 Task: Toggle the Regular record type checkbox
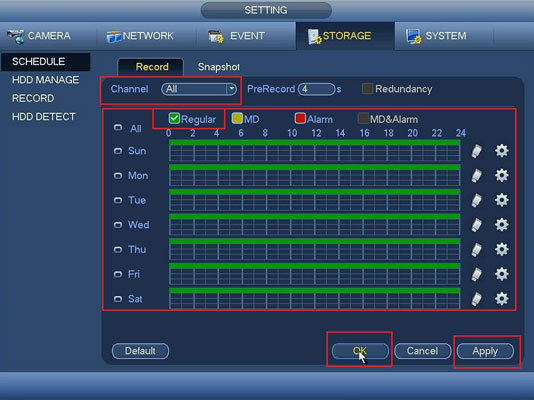coord(174,118)
